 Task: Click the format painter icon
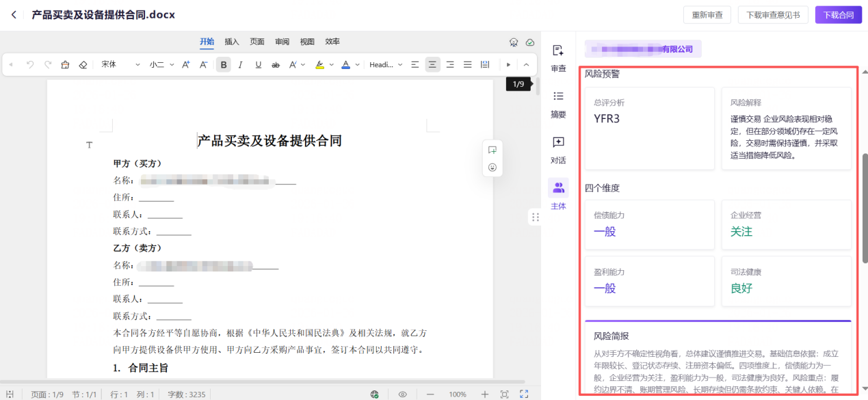pos(65,65)
